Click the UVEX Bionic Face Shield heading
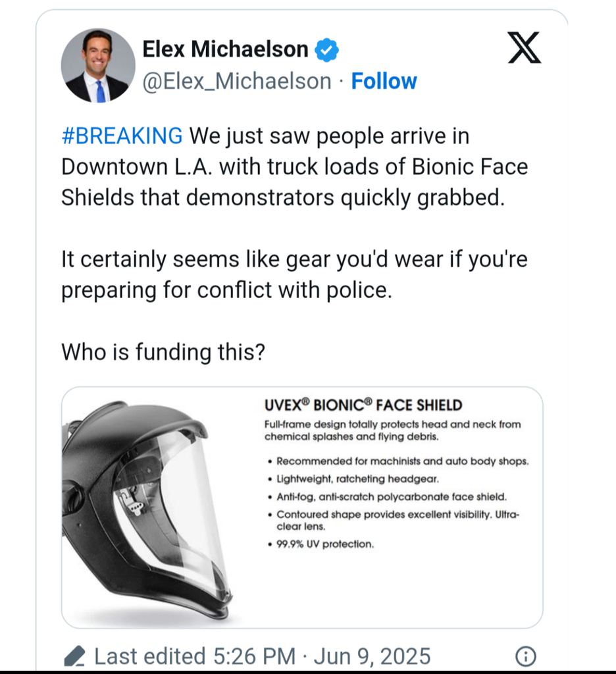616x674 pixels. 363,405
